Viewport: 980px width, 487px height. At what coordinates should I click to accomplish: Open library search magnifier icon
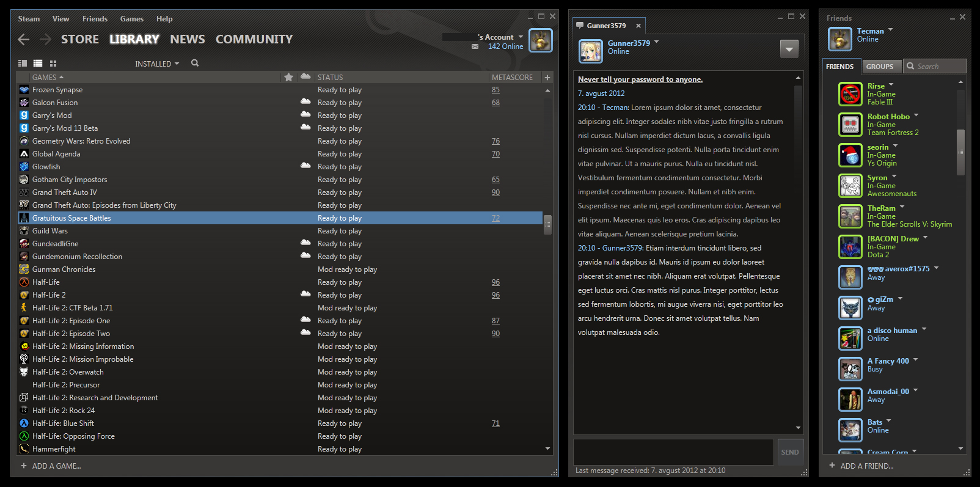click(195, 63)
